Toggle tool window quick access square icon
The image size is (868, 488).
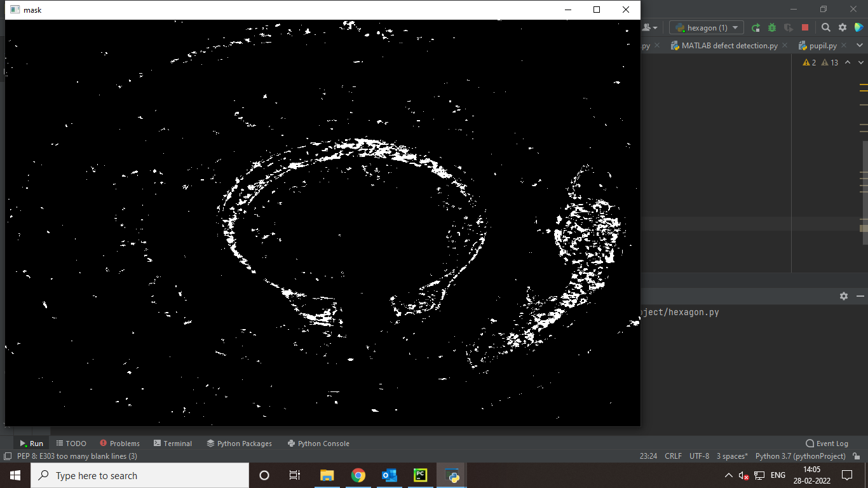pyautogui.click(x=8, y=456)
